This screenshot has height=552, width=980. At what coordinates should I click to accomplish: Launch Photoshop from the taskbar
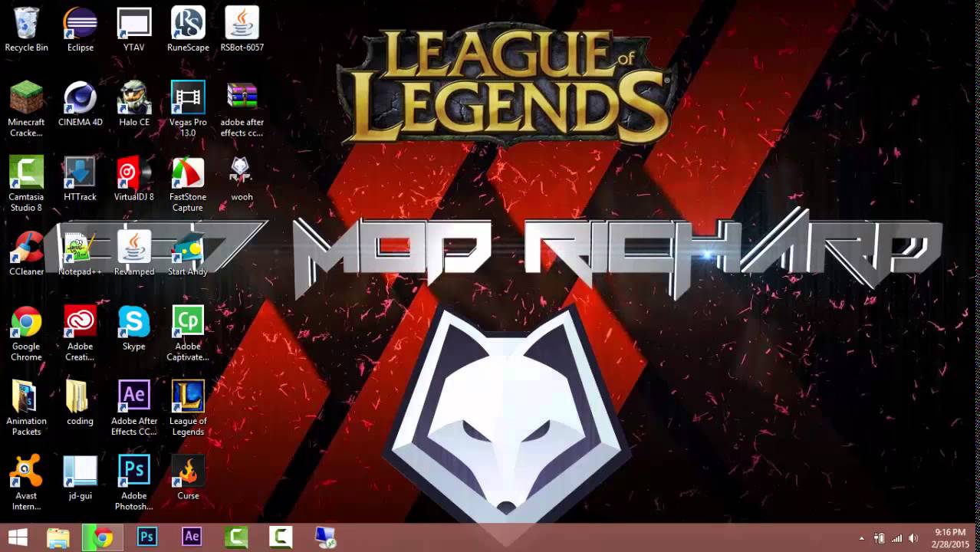(x=147, y=537)
